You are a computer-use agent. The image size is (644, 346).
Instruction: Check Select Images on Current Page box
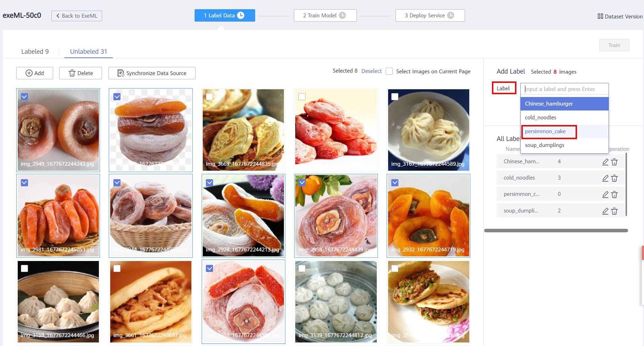coord(389,71)
